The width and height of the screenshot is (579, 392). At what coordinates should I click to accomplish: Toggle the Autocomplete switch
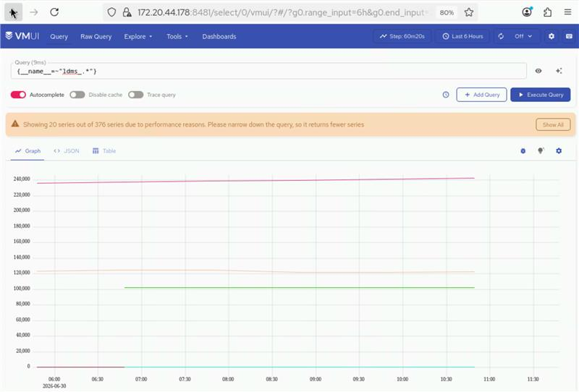(x=18, y=95)
